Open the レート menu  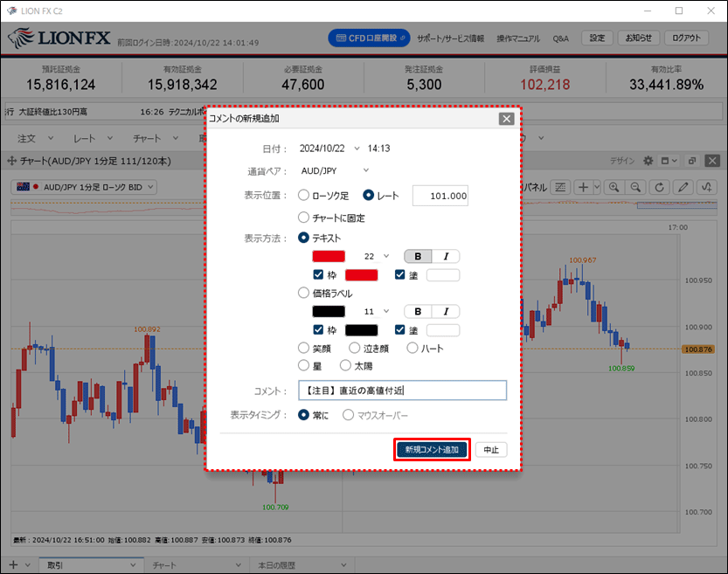tap(93, 138)
